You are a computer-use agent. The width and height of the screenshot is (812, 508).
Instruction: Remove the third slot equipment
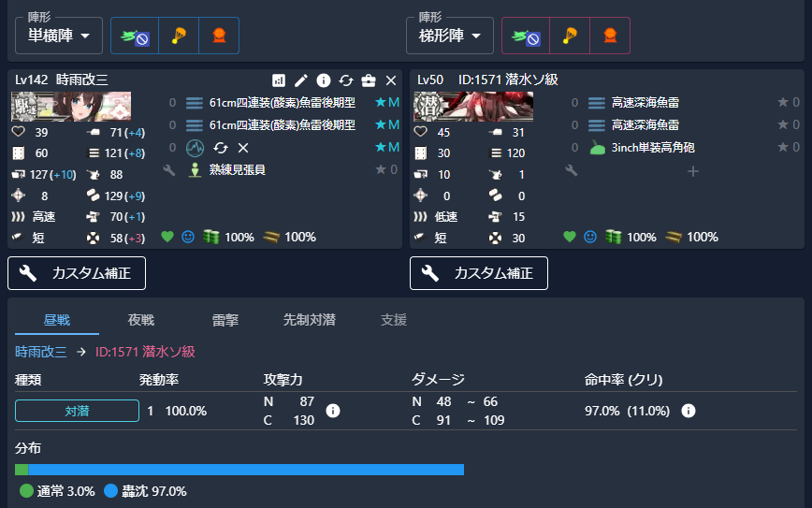tap(243, 148)
